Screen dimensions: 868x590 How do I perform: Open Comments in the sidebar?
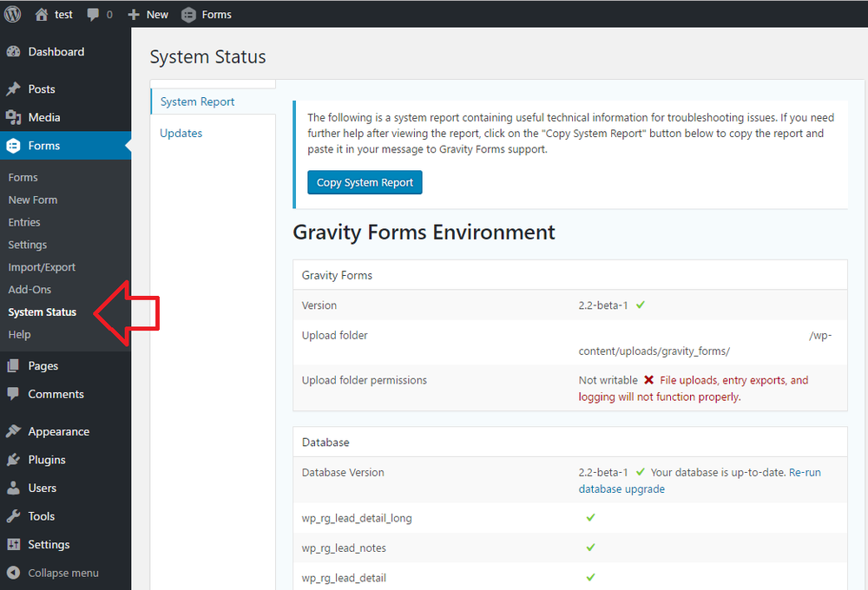(56, 394)
